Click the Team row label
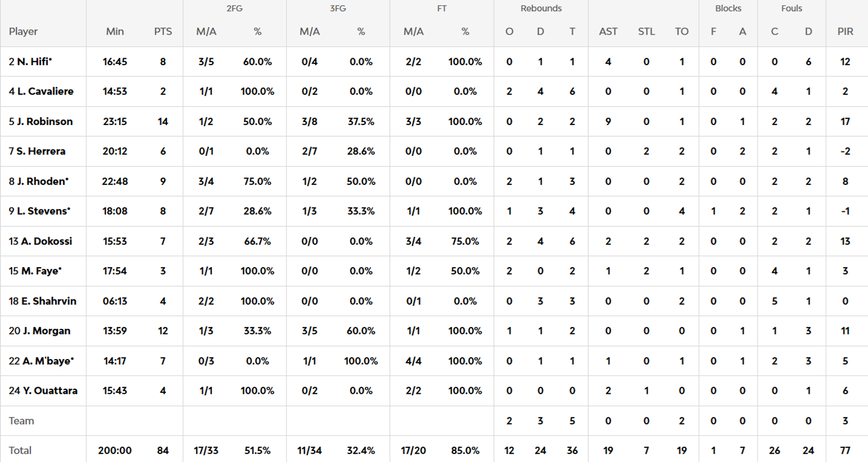Viewport: 868px width, 462px height. click(x=22, y=421)
